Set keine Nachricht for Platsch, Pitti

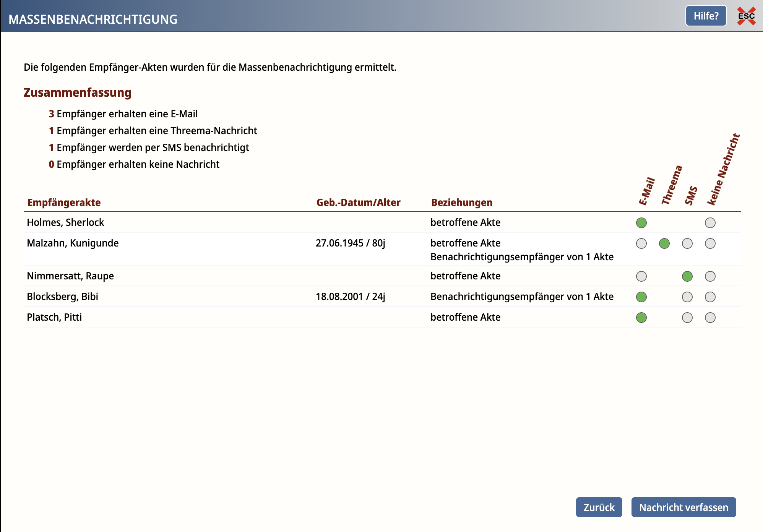(710, 318)
